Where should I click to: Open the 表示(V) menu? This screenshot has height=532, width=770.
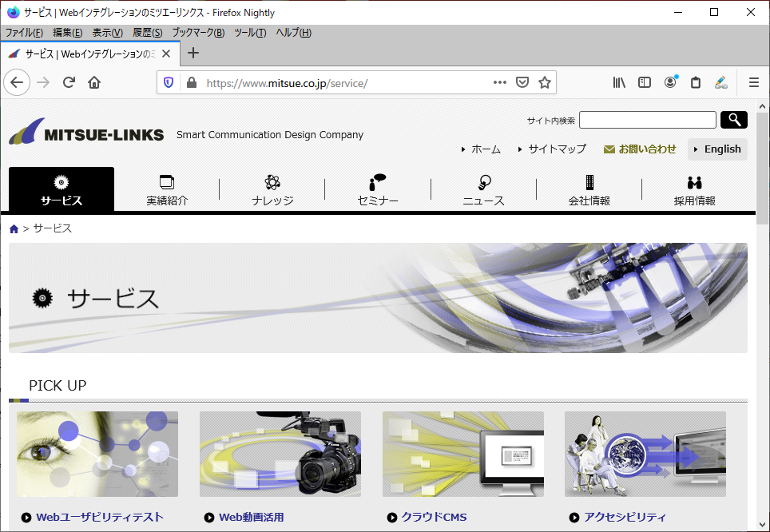pos(108,33)
